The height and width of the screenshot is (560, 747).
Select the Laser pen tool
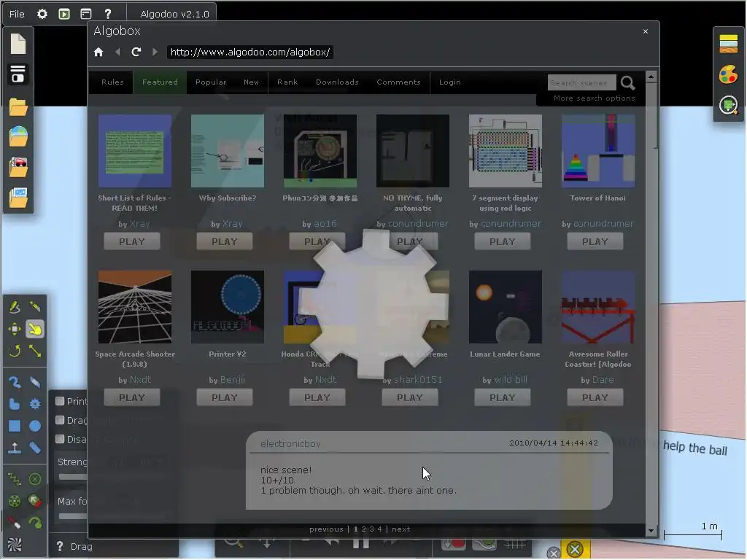[x=15, y=524]
